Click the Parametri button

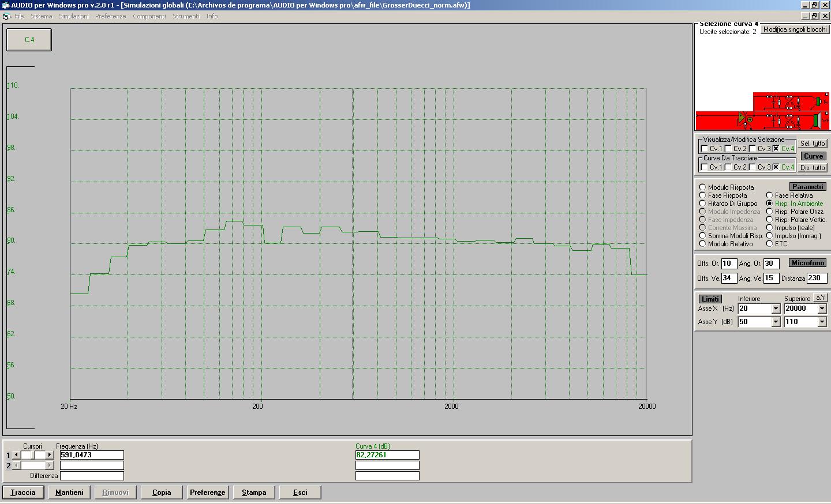[x=807, y=187]
